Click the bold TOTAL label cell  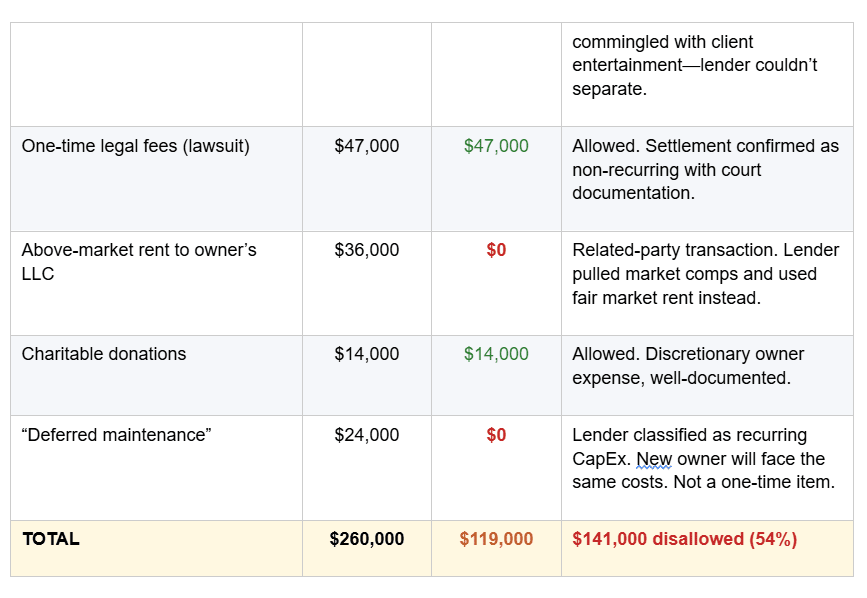pos(51,539)
